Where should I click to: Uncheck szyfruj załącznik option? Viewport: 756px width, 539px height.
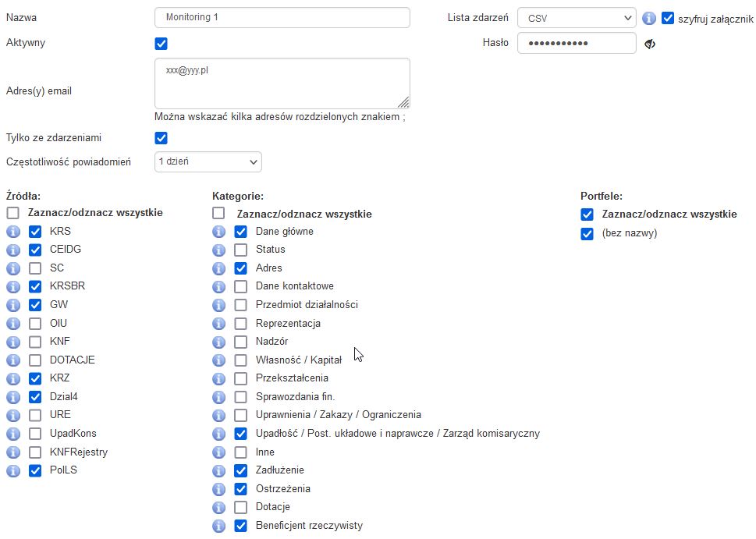tap(668, 18)
